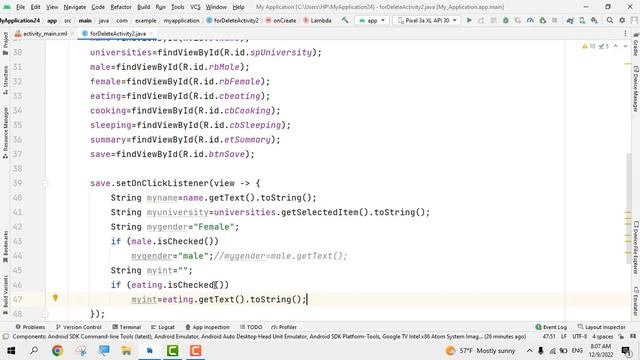Click the caret position 47:51 indicator
Screen dimensions: 640x360
[x=549, y=337]
